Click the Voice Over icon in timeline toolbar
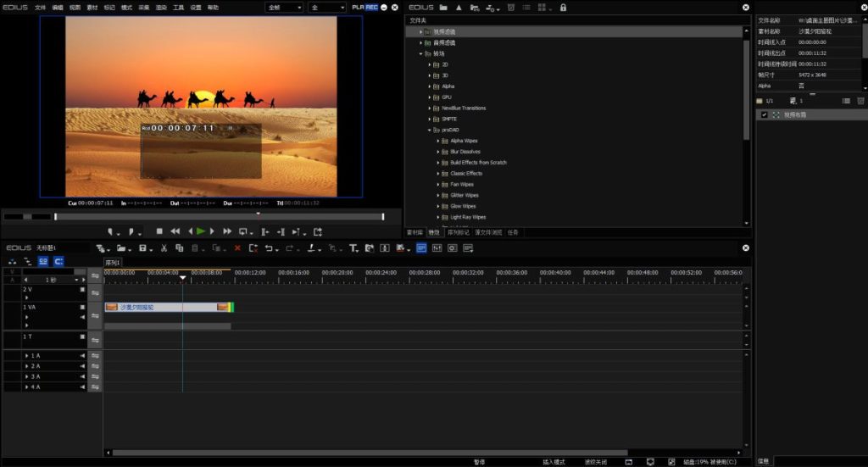The width and height of the screenshot is (868, 467). [x=370, y=247]
